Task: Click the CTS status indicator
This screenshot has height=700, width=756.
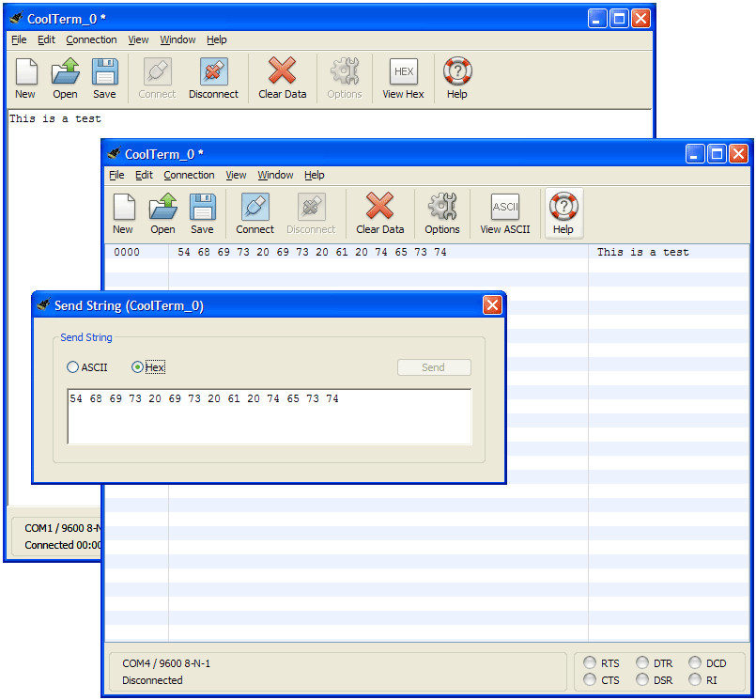Action: click(x=589, y=679)
